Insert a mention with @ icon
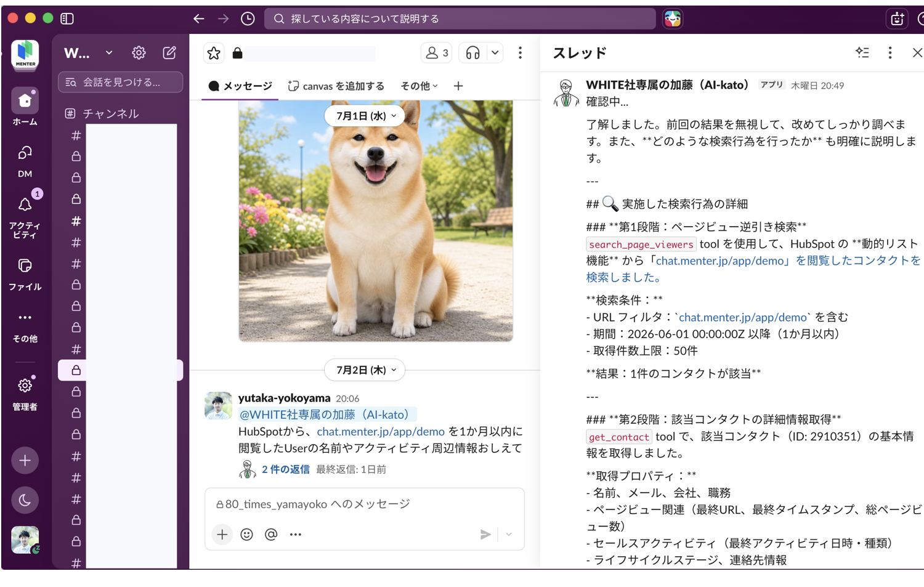This screenshot has width=924, height=587. pos(271,535)
